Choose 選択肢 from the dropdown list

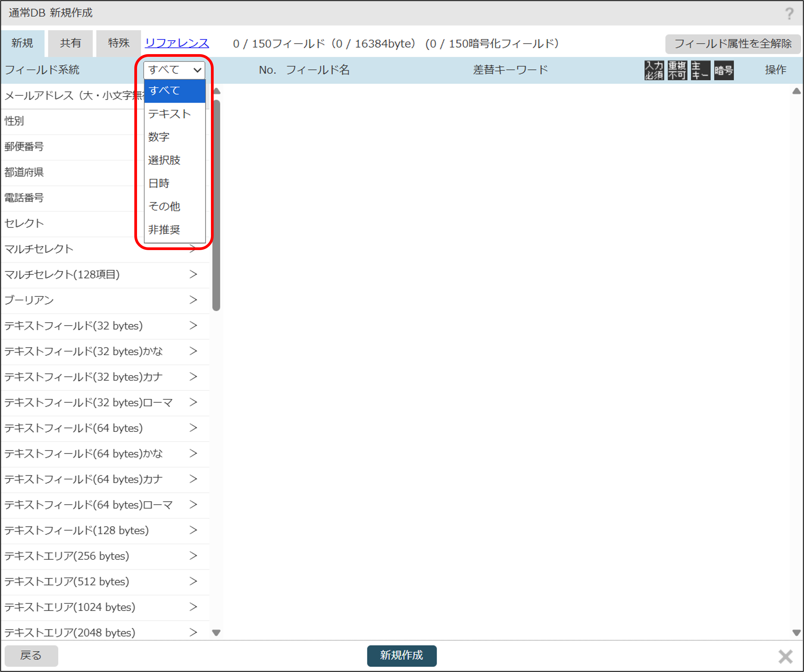[x=165, y=160]
